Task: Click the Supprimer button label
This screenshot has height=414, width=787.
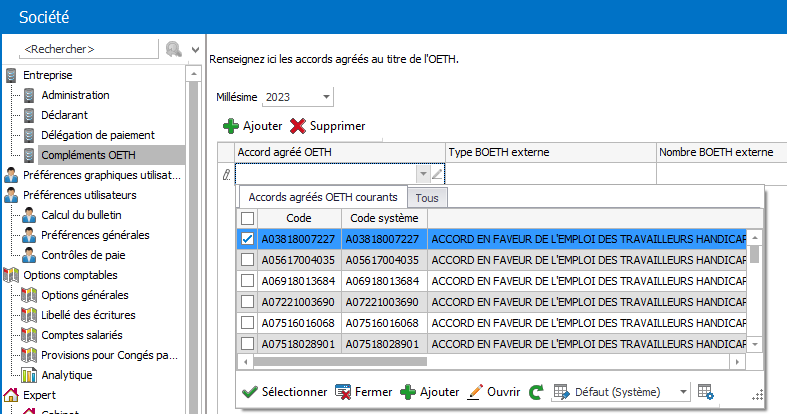Action: coord(337,126)
